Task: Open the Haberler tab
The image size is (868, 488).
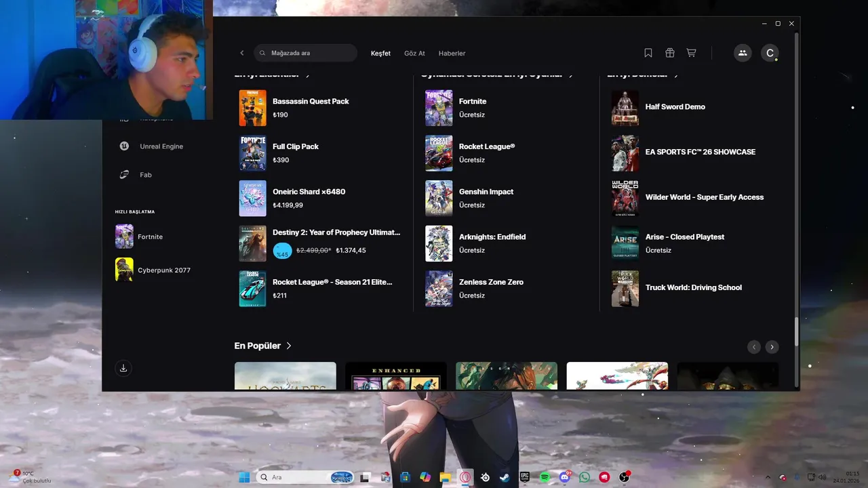Action: coord(452,53)
